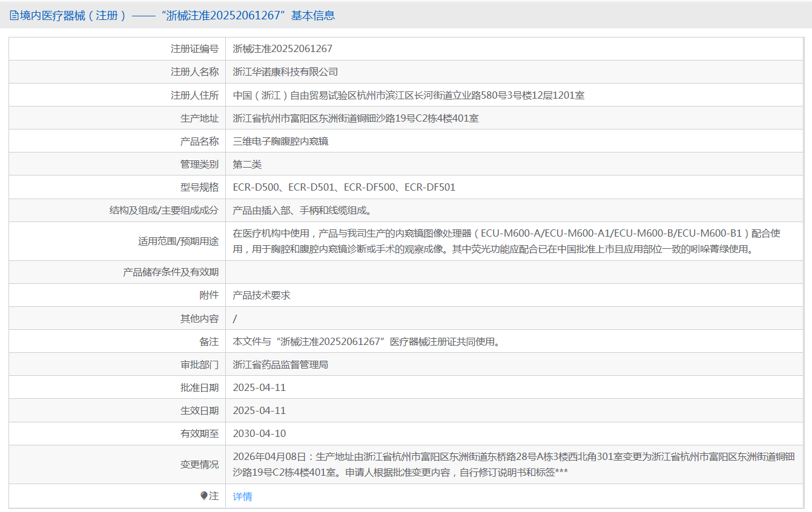
Task: Select the 适用范围/预期用途 label
Action: coord(178,241)
